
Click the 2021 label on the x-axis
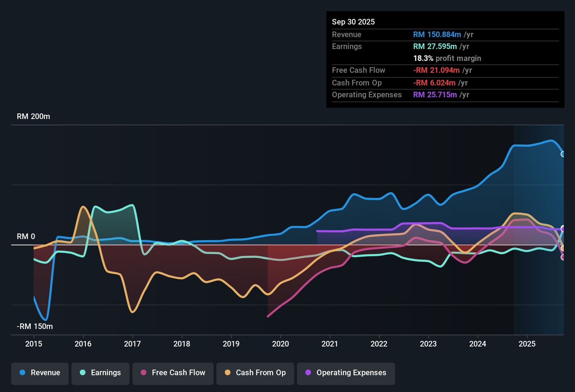pos(330,344)
